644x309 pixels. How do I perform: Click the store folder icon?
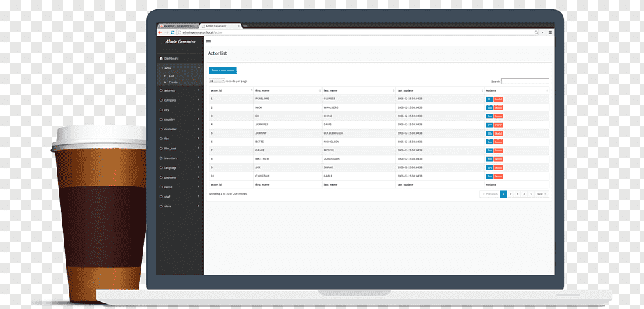pyautogui.click(x=161, y=206)
